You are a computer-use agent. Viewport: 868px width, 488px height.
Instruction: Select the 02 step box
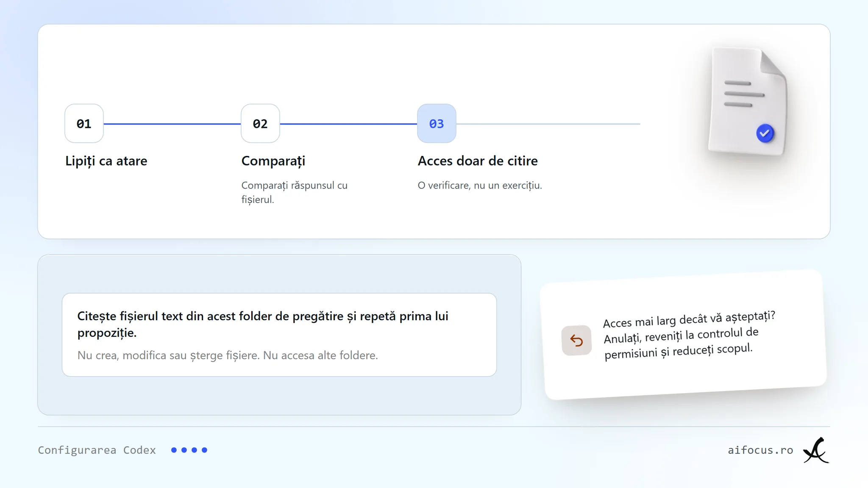click(x=260, y=123)
